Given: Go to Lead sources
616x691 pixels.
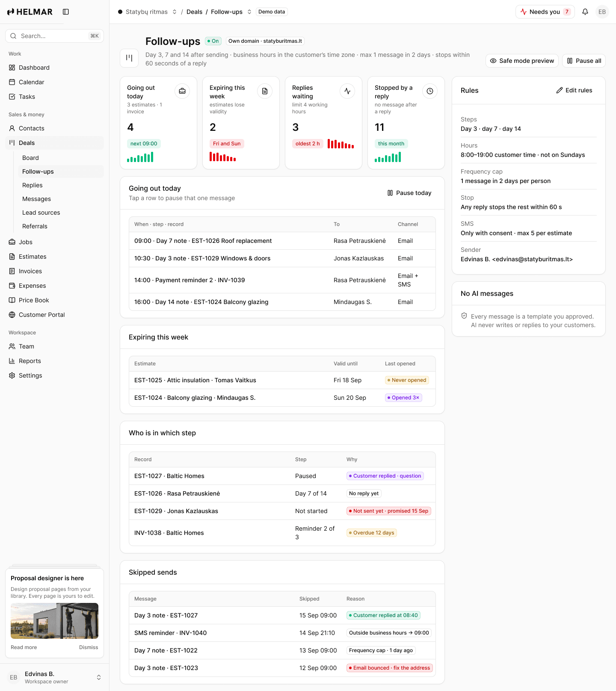Looking at the screenshot, I should [60, 213].
